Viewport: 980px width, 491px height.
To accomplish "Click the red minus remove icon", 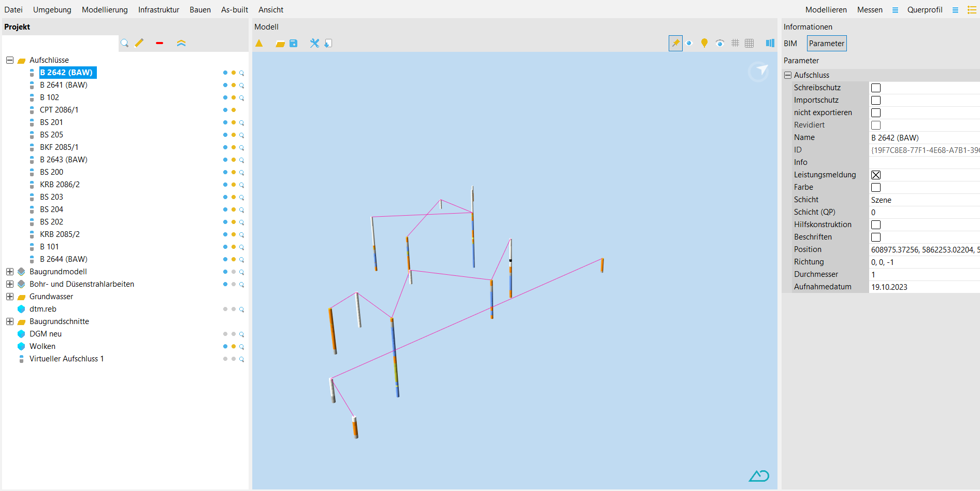I will click(x=160, y=43).
